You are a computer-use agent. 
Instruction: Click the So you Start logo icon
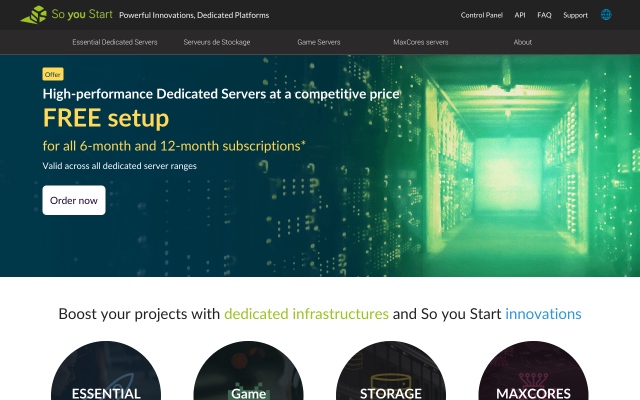point(34,15)
